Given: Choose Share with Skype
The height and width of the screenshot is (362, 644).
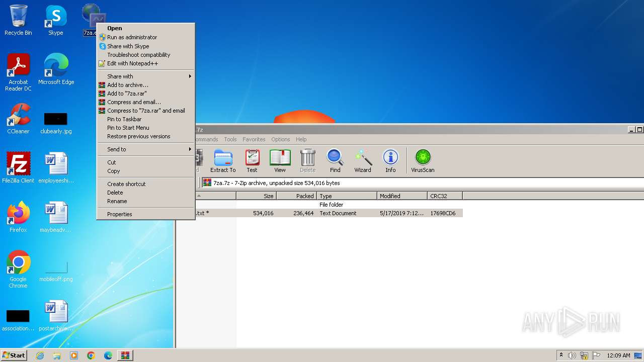Looking at the screenshot, I should pyautogui.click(x=145, y=46).
